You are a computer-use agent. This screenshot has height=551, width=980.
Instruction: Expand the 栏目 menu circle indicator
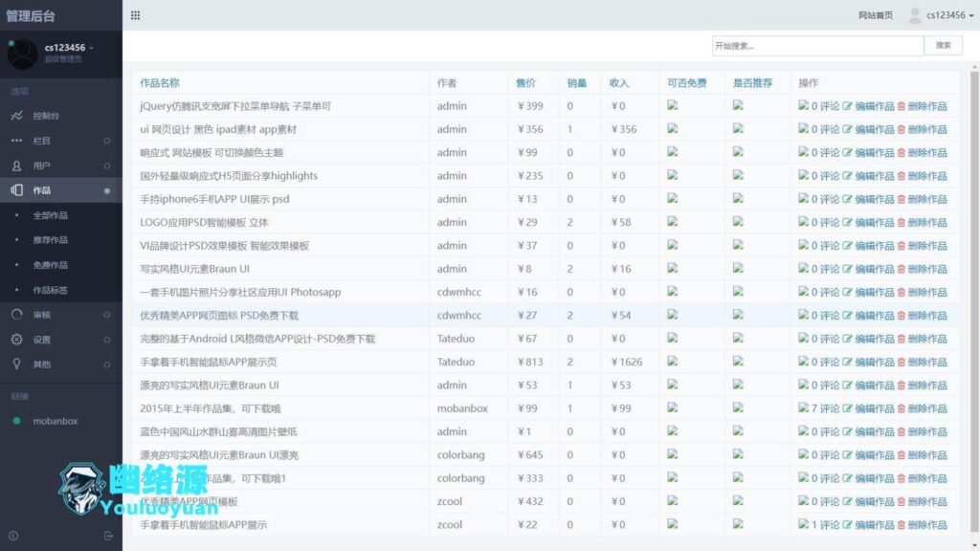107,142
